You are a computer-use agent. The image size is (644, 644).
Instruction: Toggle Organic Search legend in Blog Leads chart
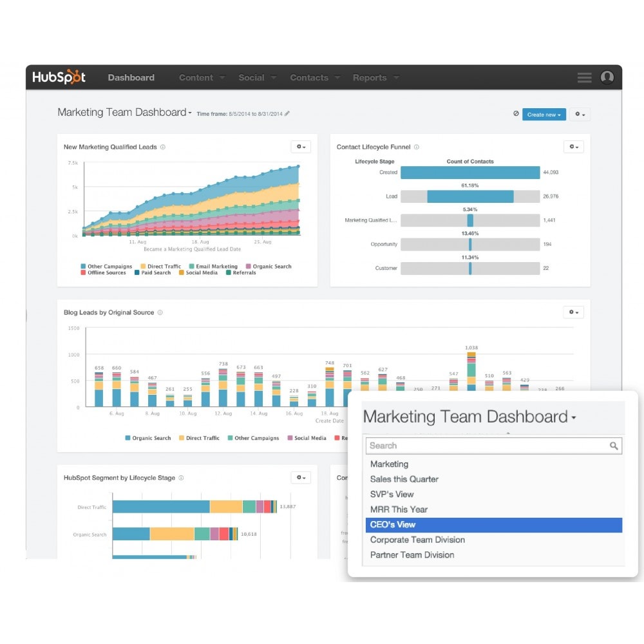click(x=148, y=438)
